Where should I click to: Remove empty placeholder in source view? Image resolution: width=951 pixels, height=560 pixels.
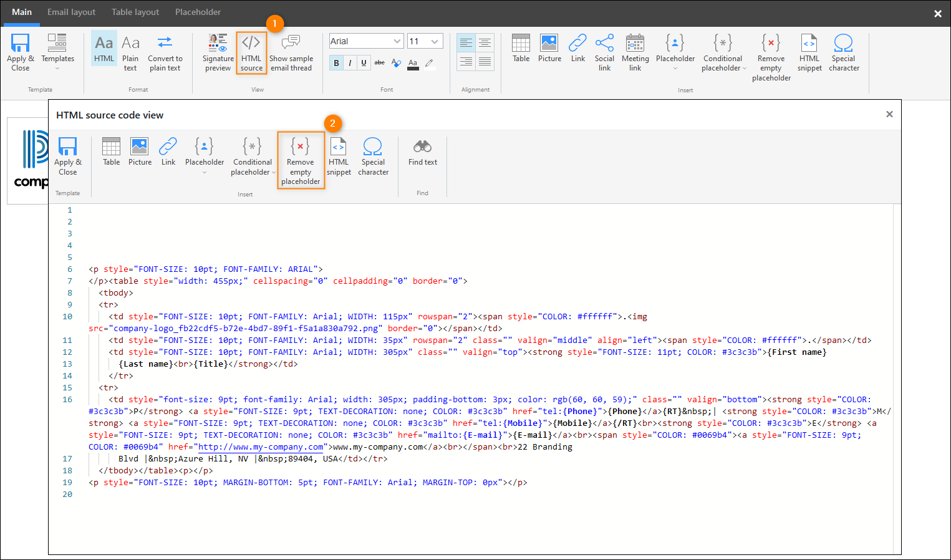tap(301, 160)
